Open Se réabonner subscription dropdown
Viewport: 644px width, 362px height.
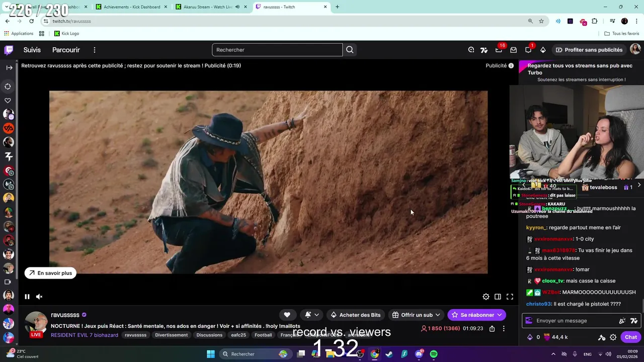476,315
